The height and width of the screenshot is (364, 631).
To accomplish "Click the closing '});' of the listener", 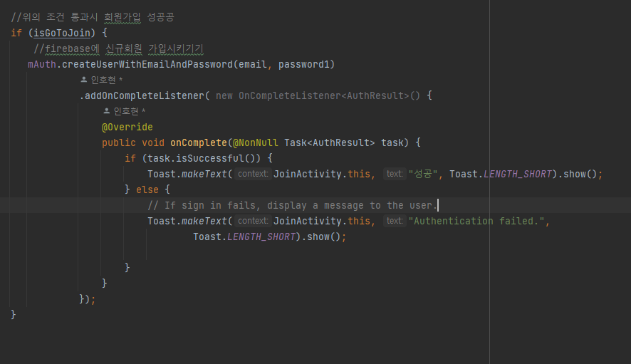I will [x=88, y=299].
